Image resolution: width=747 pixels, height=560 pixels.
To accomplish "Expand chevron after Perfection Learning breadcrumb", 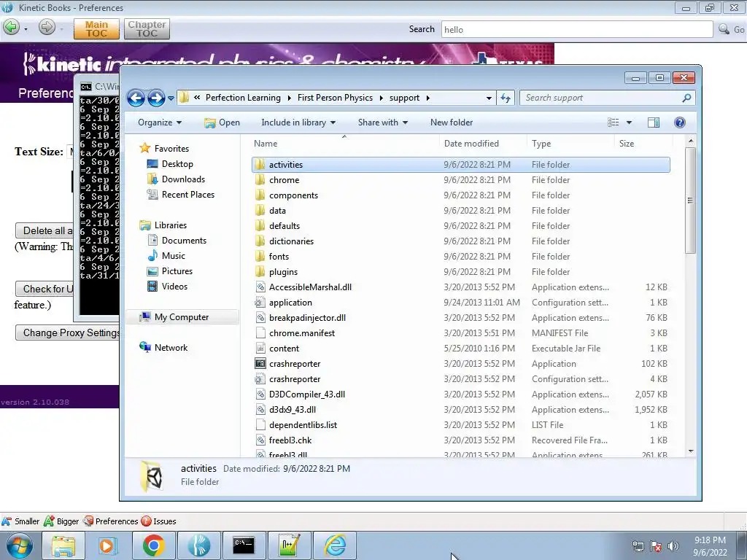I will tap(289, 98).
